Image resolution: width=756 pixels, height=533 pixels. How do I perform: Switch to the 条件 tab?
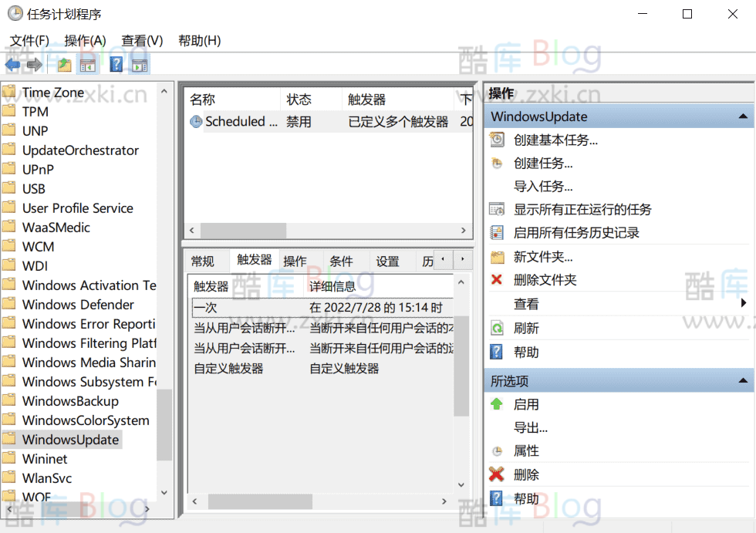[341, 261]
